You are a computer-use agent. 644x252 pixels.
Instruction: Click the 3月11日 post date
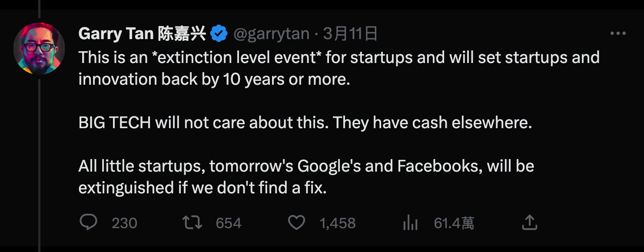coord(350,34)
